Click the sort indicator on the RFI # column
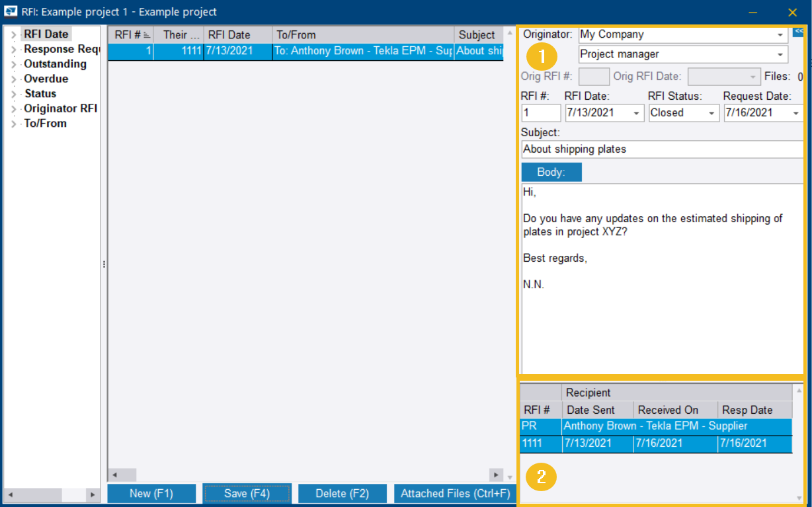The width and height of the screenshot is (812, 507). pos(147,34)
